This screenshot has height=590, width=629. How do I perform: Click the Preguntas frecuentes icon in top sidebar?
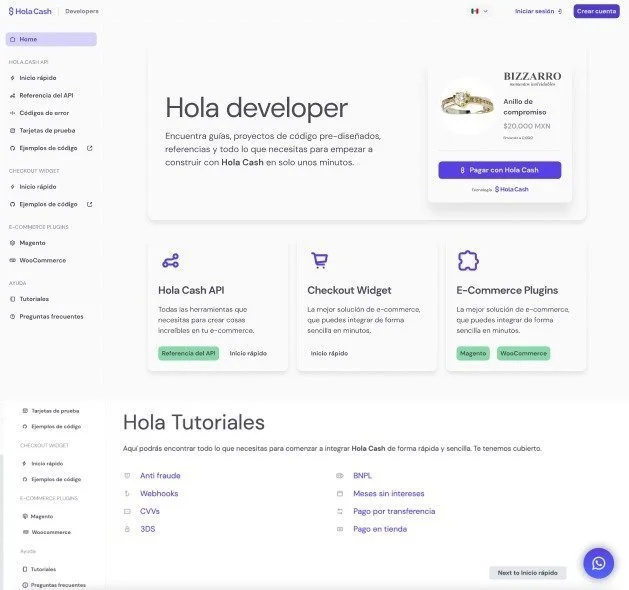[12, 316]
